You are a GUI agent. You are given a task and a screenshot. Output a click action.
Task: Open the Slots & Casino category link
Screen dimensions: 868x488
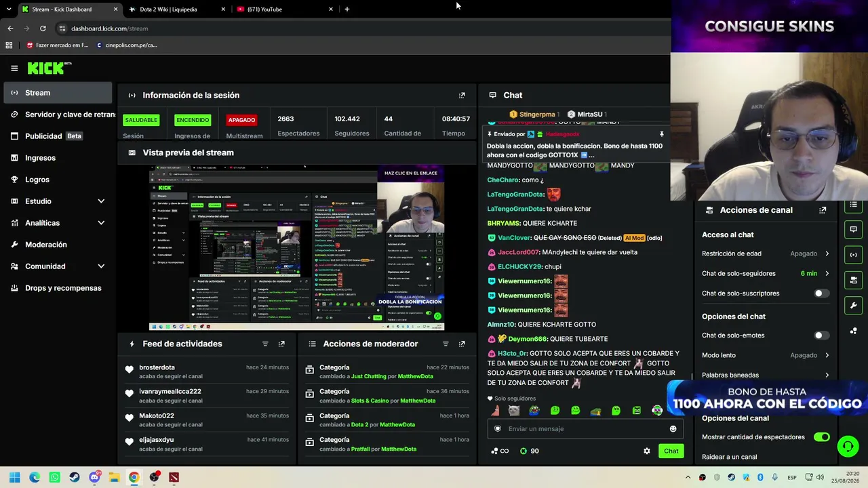tap(370, 401)
